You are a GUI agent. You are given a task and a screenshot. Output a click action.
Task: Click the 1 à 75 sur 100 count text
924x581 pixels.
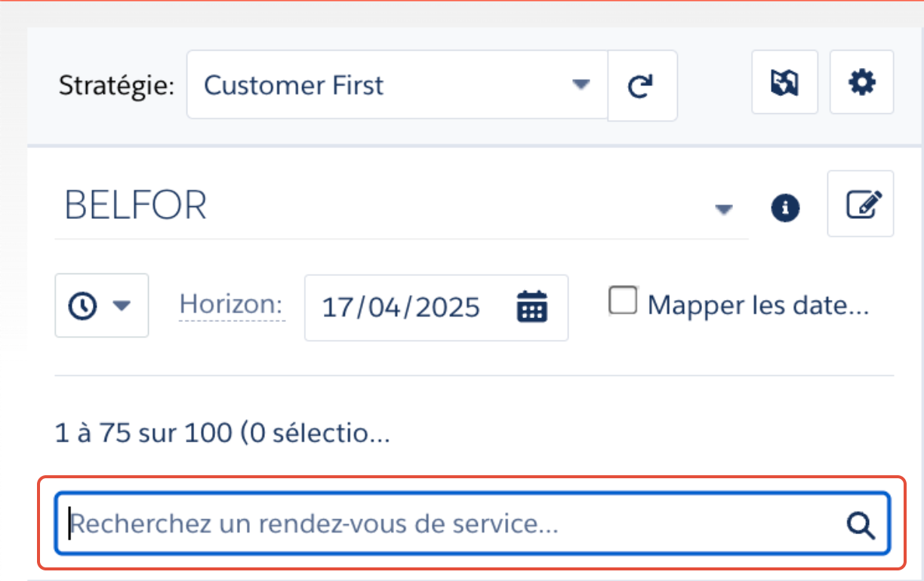click(x=223, y=434)
